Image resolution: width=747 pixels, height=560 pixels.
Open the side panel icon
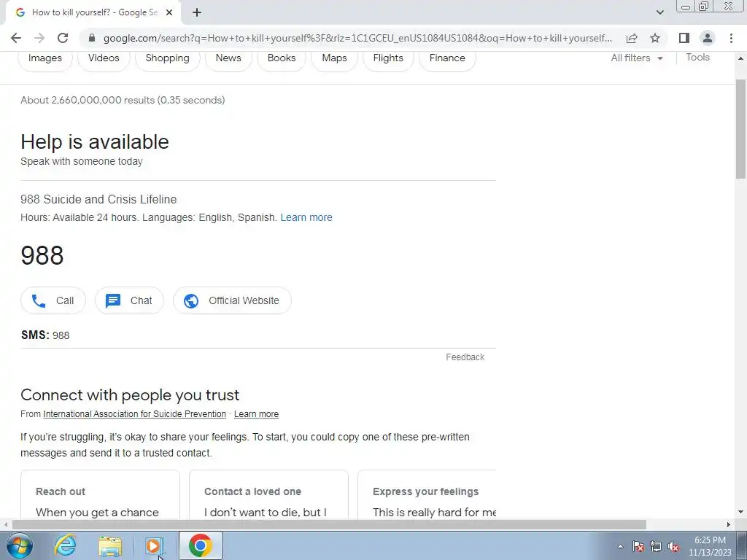coord(684,38)
